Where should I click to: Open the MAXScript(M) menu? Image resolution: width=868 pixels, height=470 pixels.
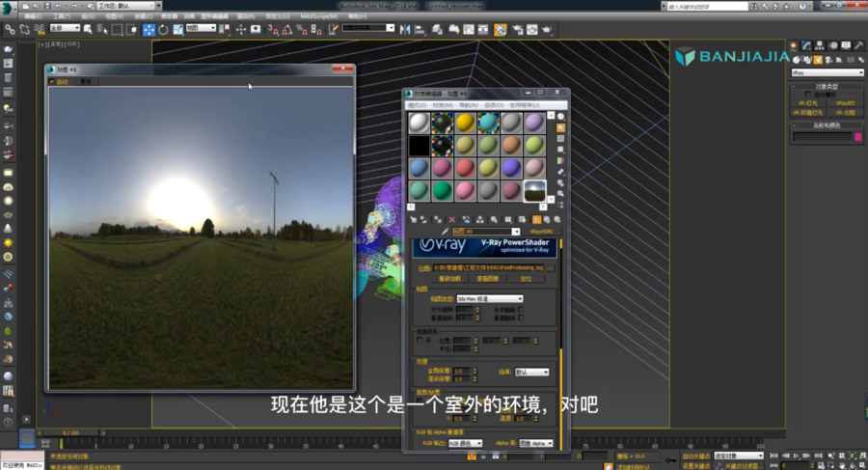click(319, 16)
